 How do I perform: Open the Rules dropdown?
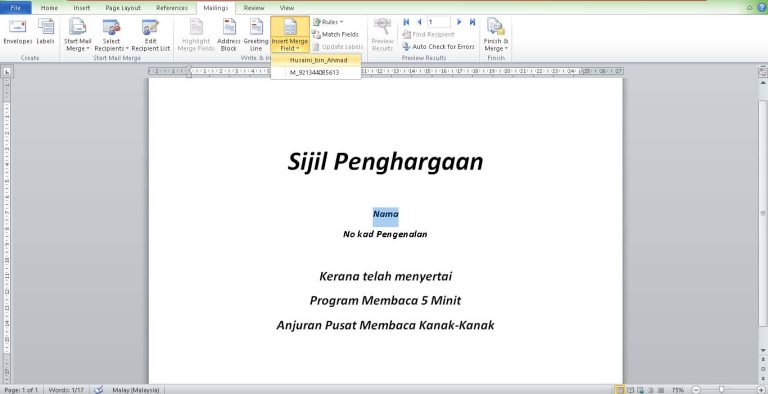(x=328, y=22)
